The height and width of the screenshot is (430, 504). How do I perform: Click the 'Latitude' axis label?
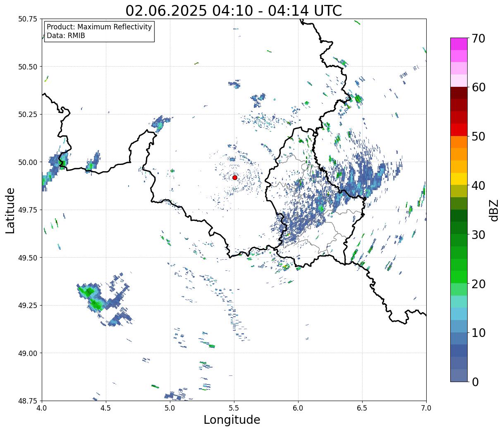(x=10, y=210)
